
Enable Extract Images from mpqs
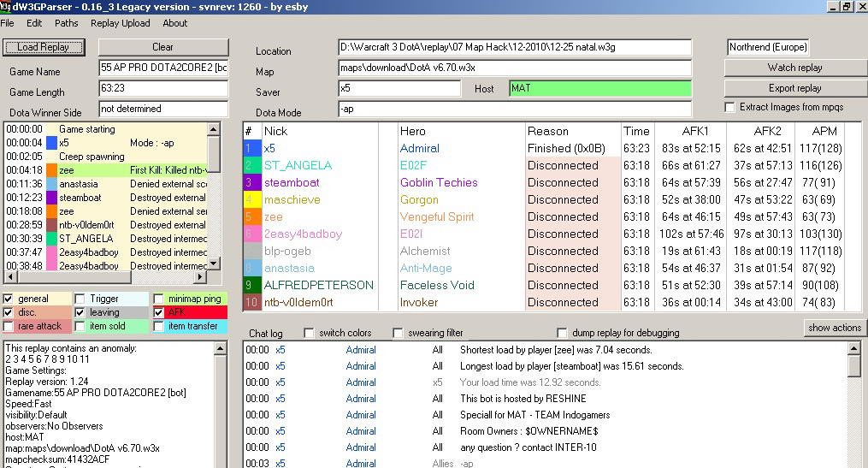pos(729,107)
